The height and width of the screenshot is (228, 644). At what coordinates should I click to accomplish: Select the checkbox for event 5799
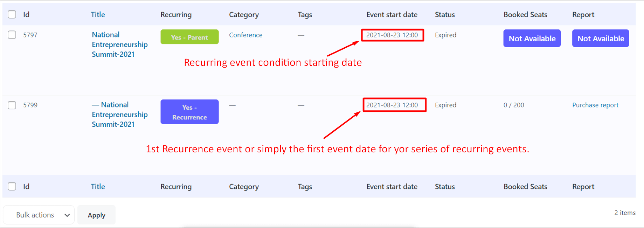pyautogui.click(x=12, y=105)
